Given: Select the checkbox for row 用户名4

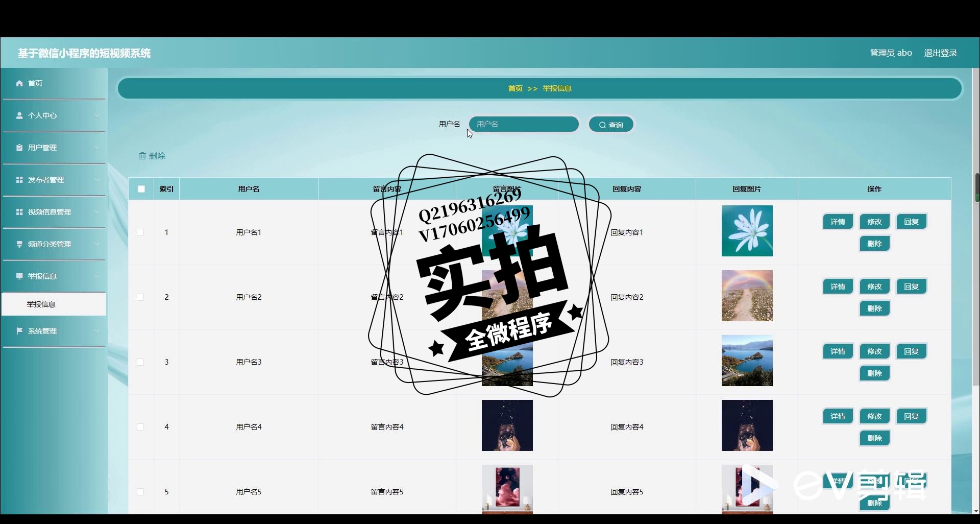Looking at the screenshot, I should (x=140, y=427).
